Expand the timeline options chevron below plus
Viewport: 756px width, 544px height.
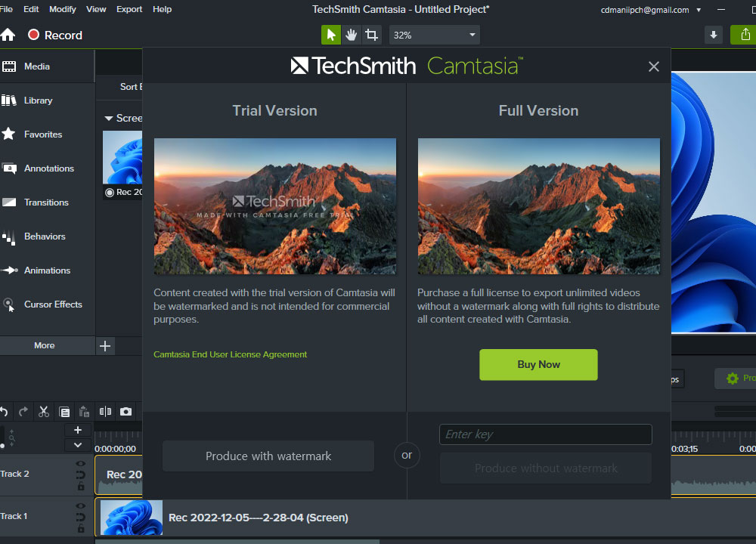(78, 445)
